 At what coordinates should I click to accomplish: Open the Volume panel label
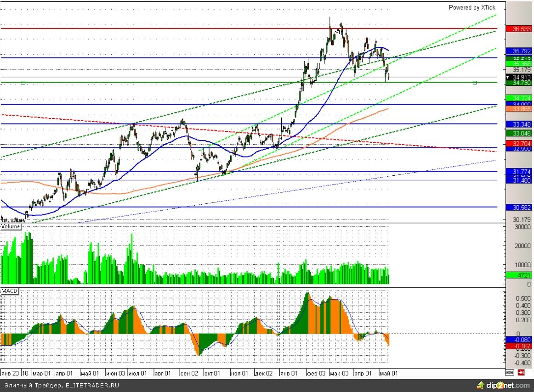(x=11, y=226)
